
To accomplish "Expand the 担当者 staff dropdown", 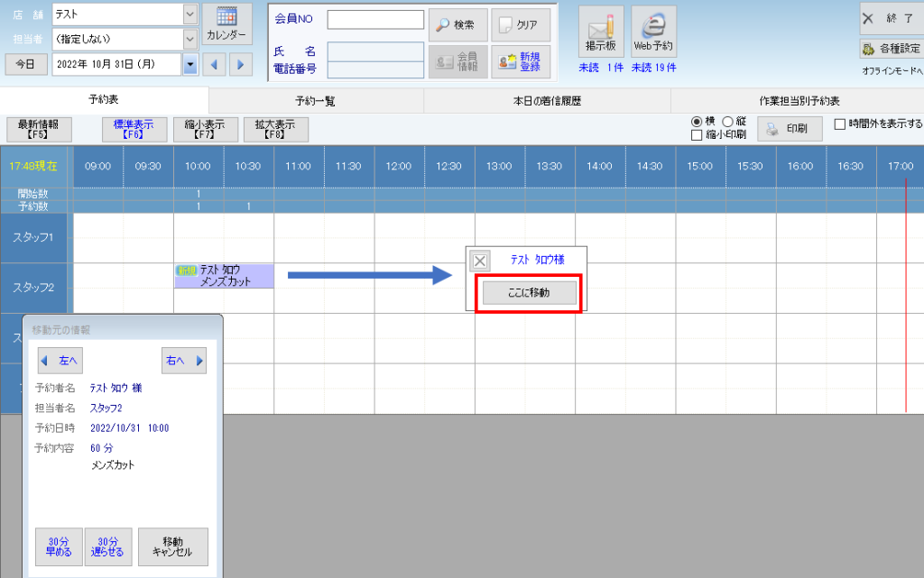I will point(189,39).
